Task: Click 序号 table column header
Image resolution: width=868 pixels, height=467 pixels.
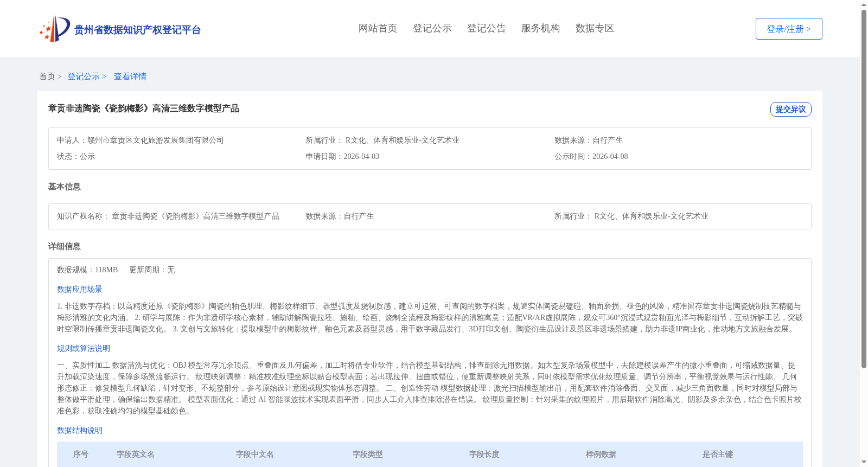Action: point(81,454)
